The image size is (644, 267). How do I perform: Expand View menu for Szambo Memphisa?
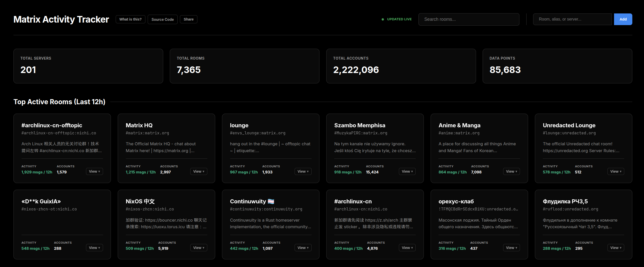coord(407,171)
